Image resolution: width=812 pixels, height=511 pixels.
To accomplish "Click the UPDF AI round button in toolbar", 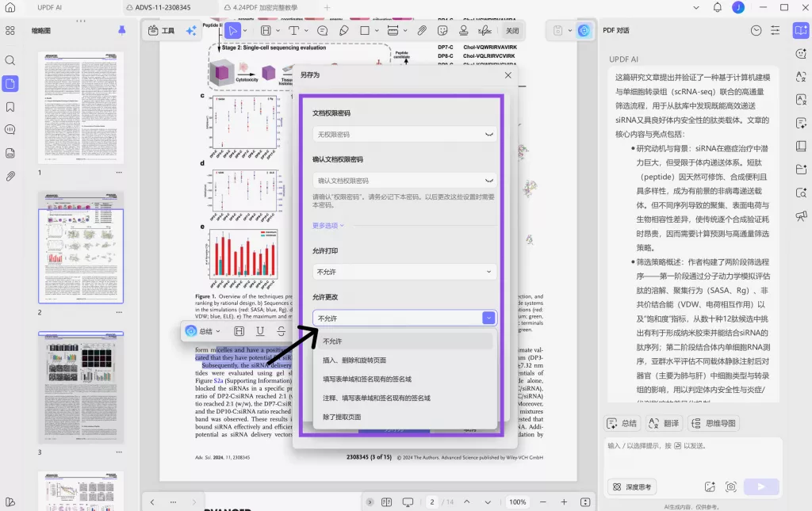I will point(584,31).
